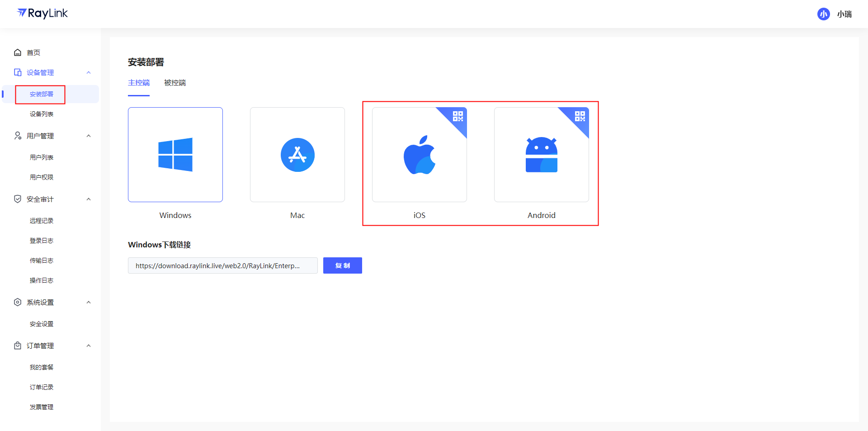This screenshot has height=431, width=868.
Task: Collapse the 用户管理 section chevron
Action: 89,136
